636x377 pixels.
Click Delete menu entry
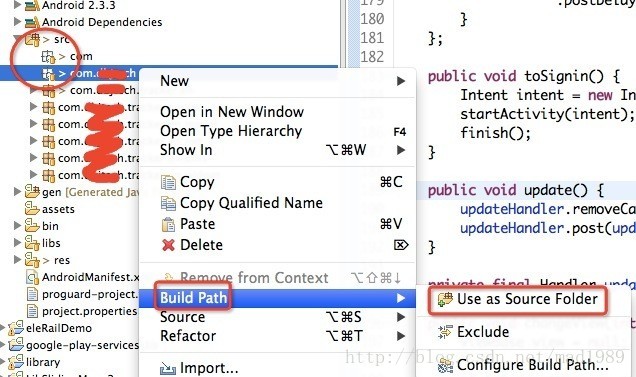pyautogui.click(x=277, y=245)
